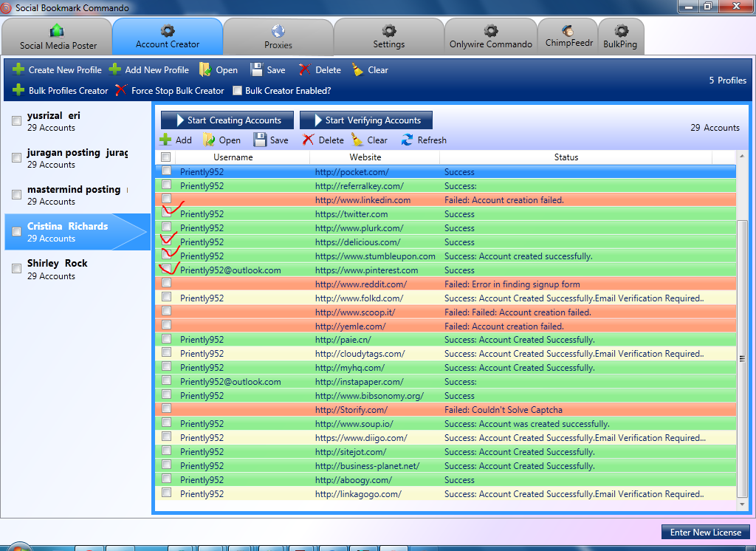Click the Add New Profile plus icon

pyautogui.click(x=114, y=69)
